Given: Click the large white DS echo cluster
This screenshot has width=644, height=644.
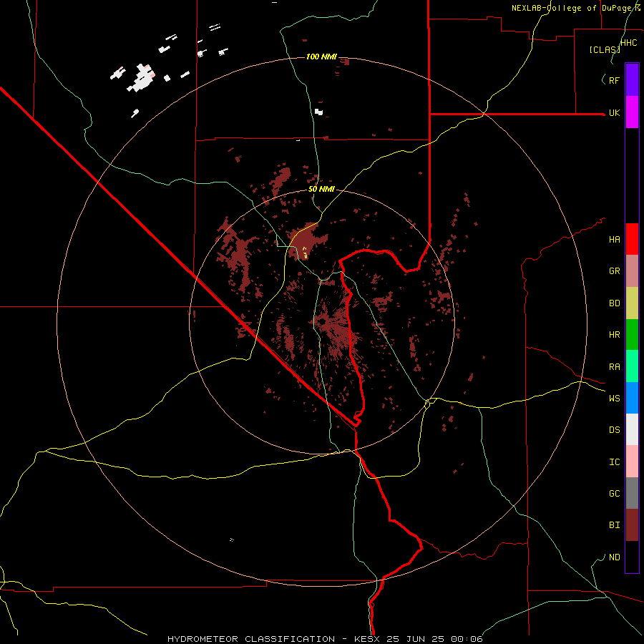Looking at the screenshot, I should (x=142, y=78).
